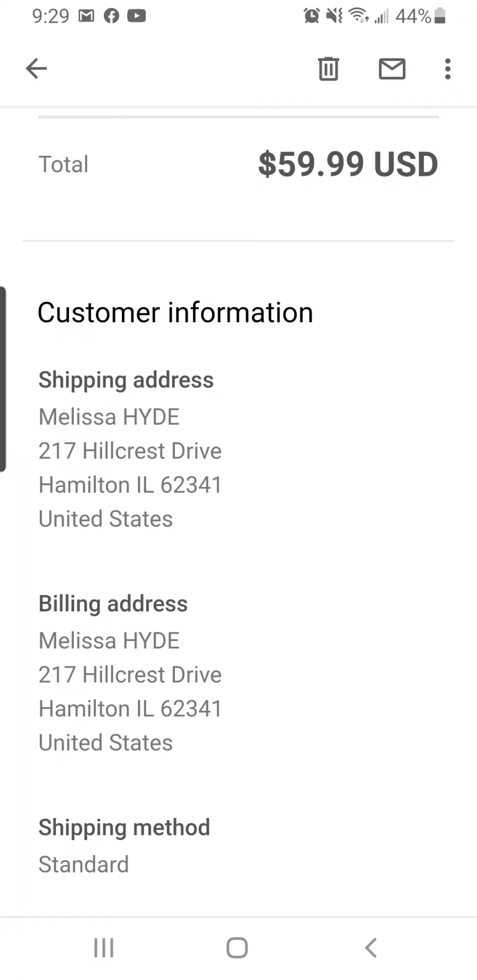Mark email as unread envelope icon
The image size is (477, 980).
392,69
